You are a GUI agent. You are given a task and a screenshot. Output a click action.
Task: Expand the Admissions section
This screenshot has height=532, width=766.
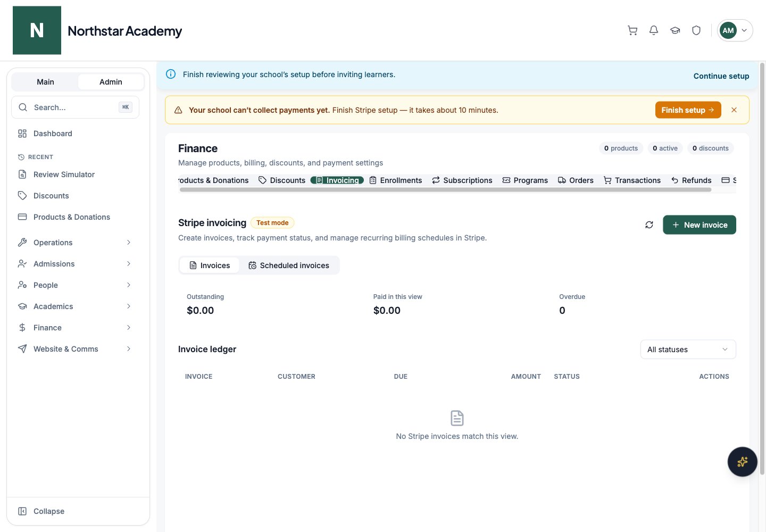pyautogui.click(x=75, y=264)
